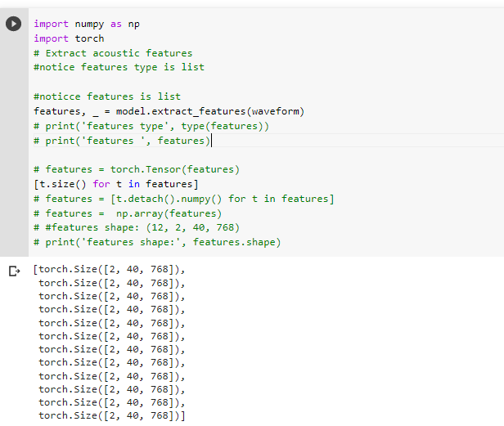Click the '# Extract acoustic features' comment
This screenshot has height=426, width=504.
[x=113, y=53]
